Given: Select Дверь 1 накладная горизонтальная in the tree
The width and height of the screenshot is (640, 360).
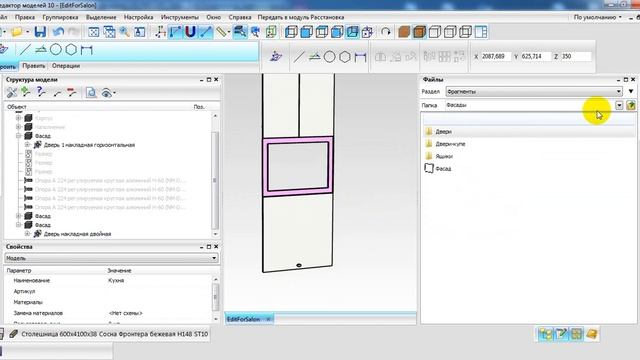Looking at the screenshot, I should pyautogui.click(x=89, y=145).
